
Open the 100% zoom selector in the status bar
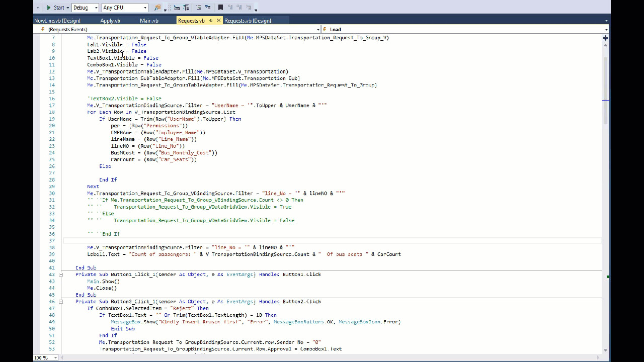[45, 358]
